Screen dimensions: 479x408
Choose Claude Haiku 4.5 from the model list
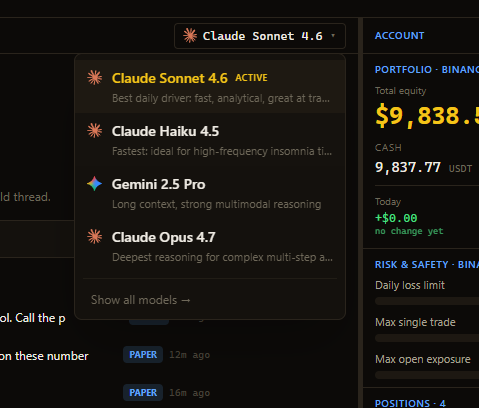[x=210, y=140]
